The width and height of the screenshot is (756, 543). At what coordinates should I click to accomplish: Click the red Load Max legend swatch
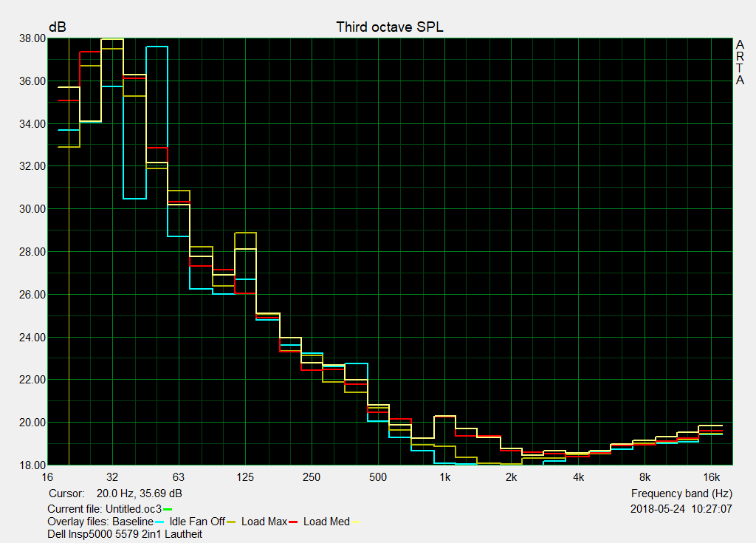[292, 522]
